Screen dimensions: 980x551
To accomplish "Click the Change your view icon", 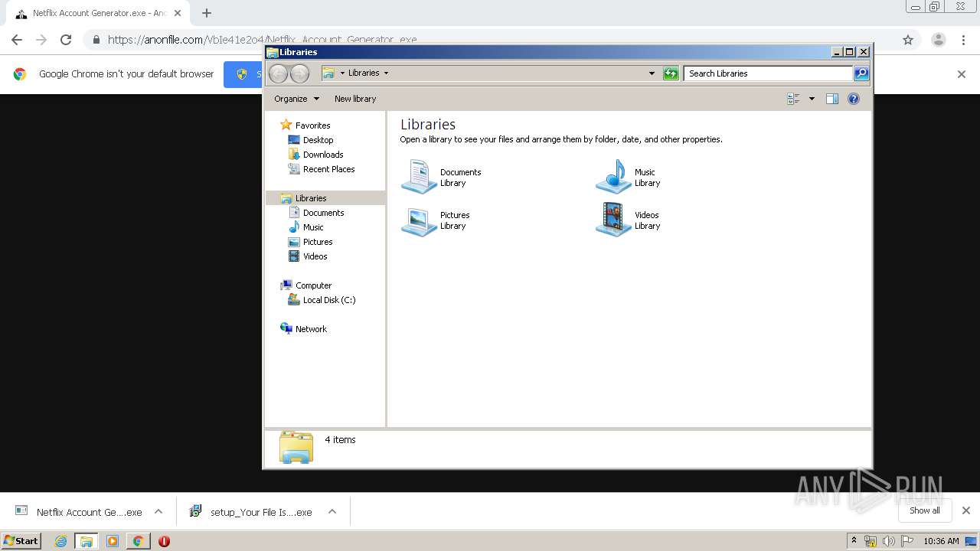I will 793,99.
